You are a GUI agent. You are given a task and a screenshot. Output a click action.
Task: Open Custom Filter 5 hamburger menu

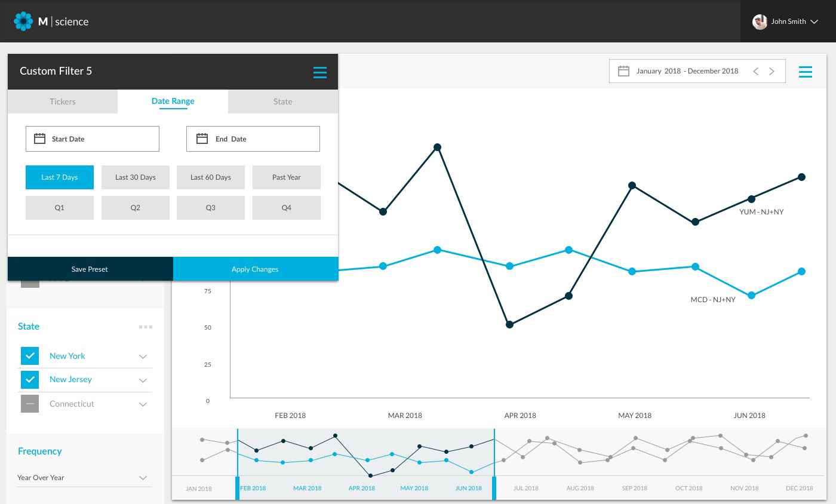tap(320, 72)
